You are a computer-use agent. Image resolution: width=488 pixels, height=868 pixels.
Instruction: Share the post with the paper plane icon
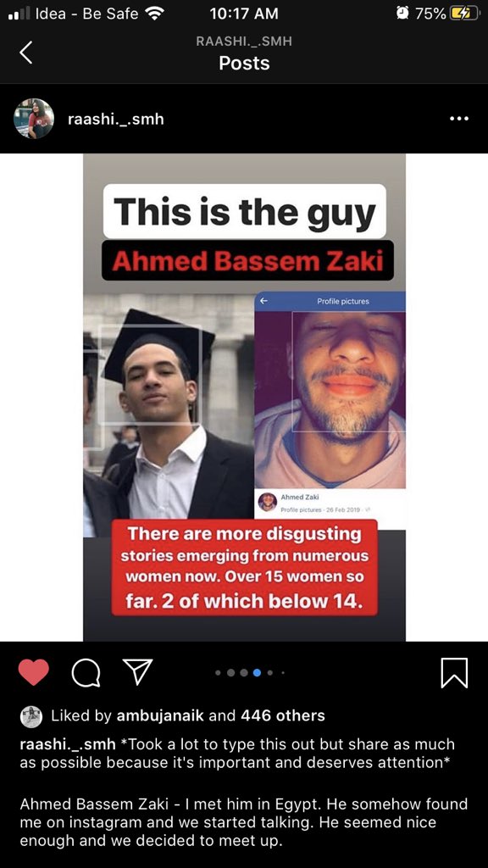click(x=136, y=672)
